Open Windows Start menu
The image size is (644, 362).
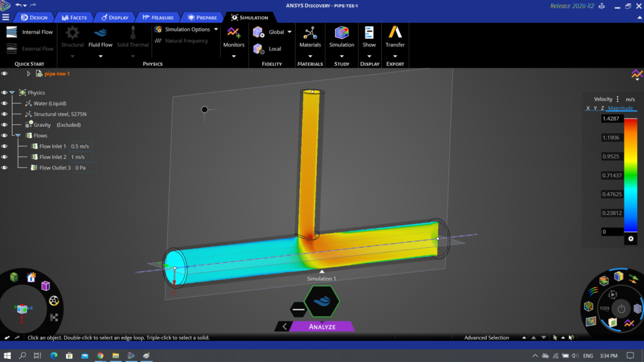pyautogui.click(x=7, y=356)
